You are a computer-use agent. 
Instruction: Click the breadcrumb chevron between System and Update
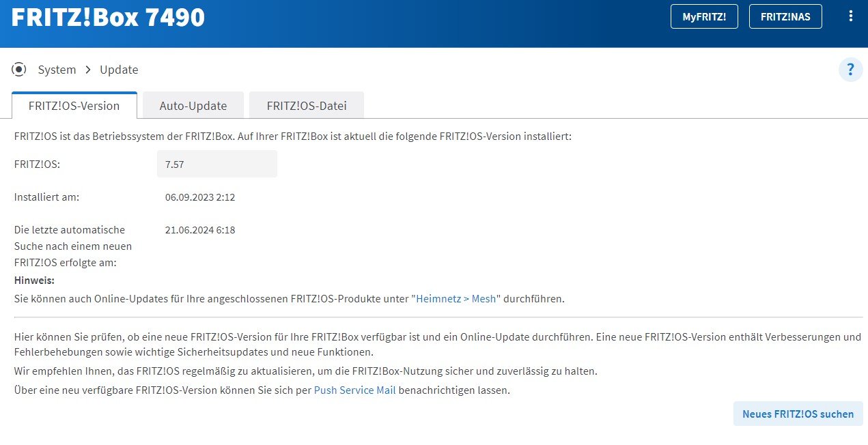coord(88,70)
